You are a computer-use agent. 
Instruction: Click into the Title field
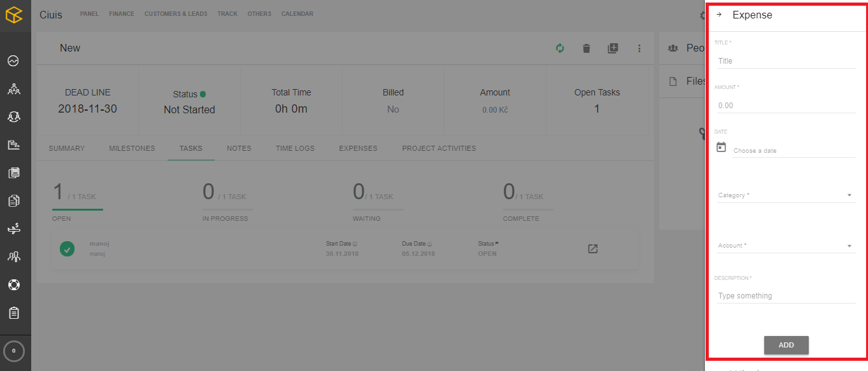click(785, 61)
